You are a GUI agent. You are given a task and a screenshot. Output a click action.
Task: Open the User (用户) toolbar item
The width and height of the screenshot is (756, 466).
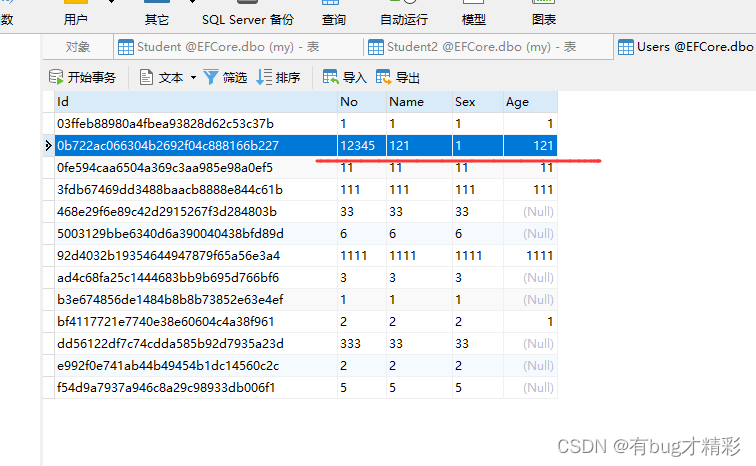click(76, 14)
